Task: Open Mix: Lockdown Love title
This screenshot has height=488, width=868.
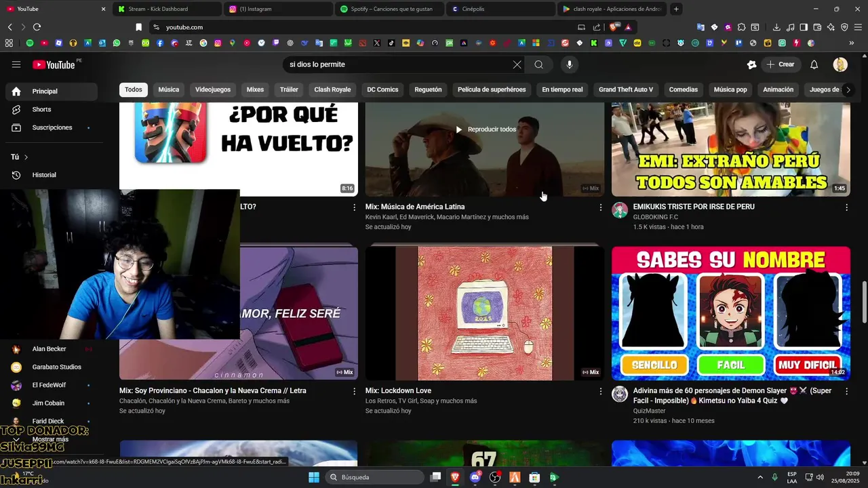Action: (x=398, y=390)
